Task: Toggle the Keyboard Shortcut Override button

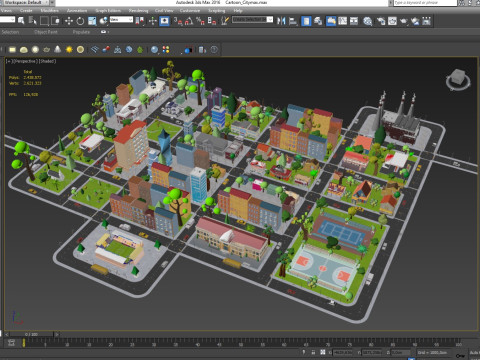Action: point(164,21)
